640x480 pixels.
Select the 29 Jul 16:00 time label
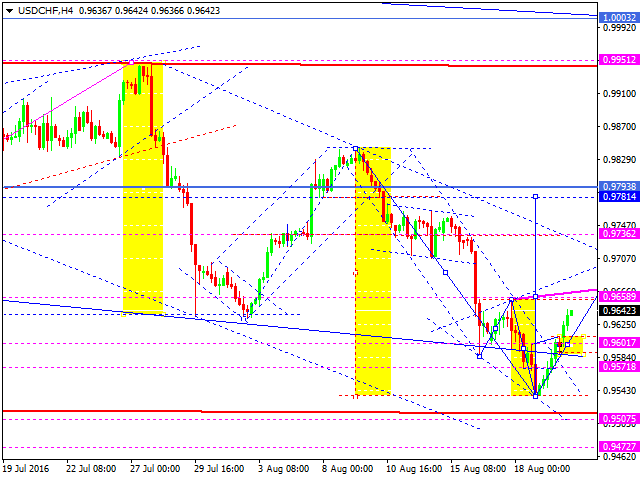(219, 469)
